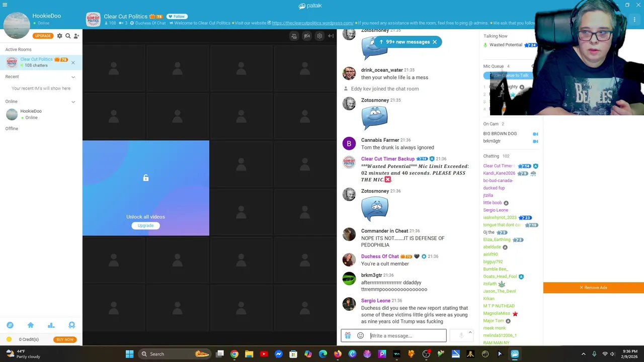Image resolution: width=644 pixels, height=362 pixels.
Task: Open the weather widget showing 44°F
Action: pos(23,354)
